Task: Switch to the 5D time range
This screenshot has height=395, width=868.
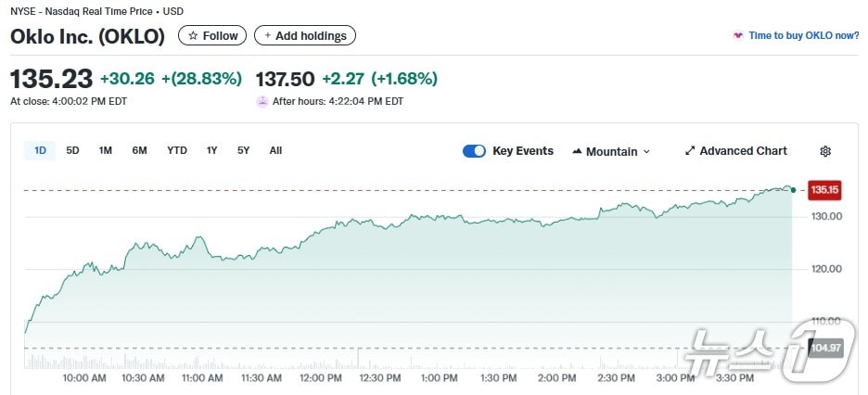Action: (72, 150)
